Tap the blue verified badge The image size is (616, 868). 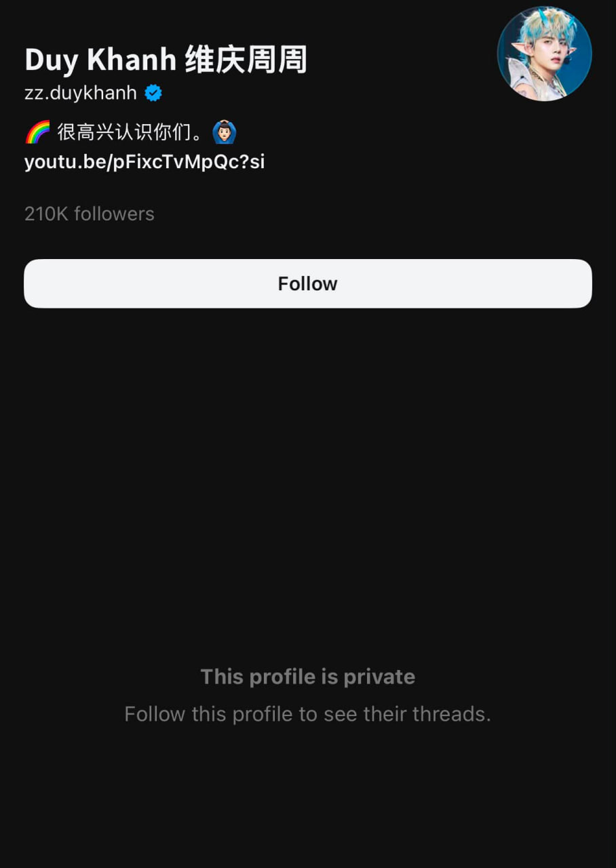tap(154, 93)
